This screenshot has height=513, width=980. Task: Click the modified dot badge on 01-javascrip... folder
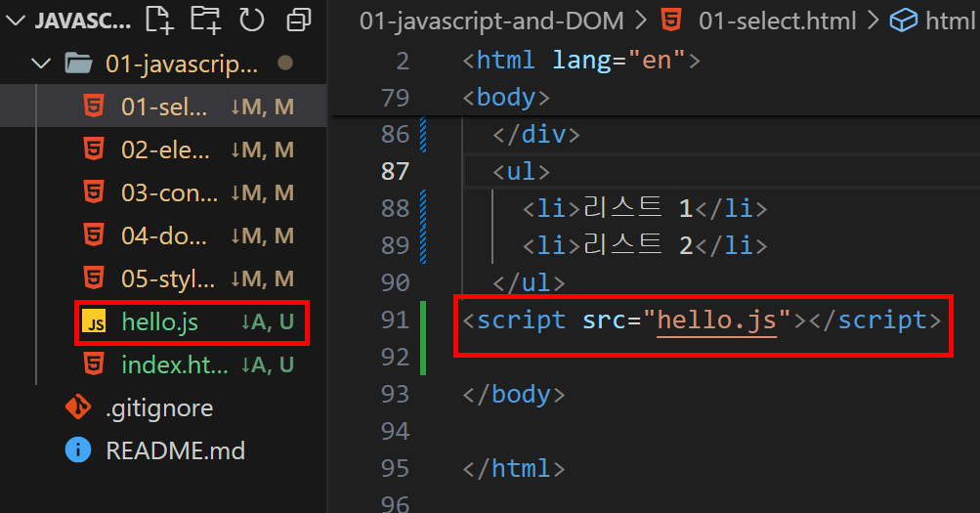coord(285,64)
